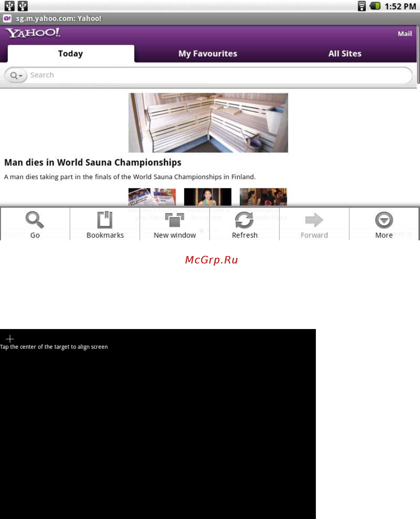Click the Yahoo! logo

pos(33,33)
